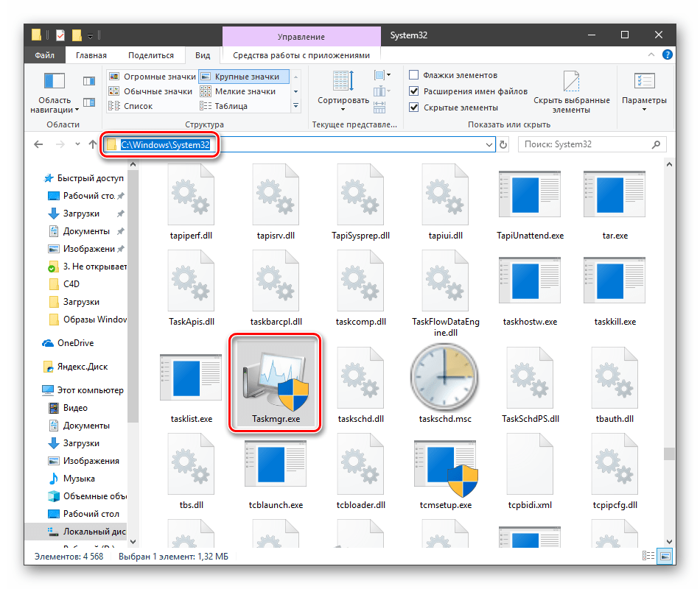Screen dimensions: 700x589
Task: Toggle the Расширения имен файлов checkbox
Action: 414,91
